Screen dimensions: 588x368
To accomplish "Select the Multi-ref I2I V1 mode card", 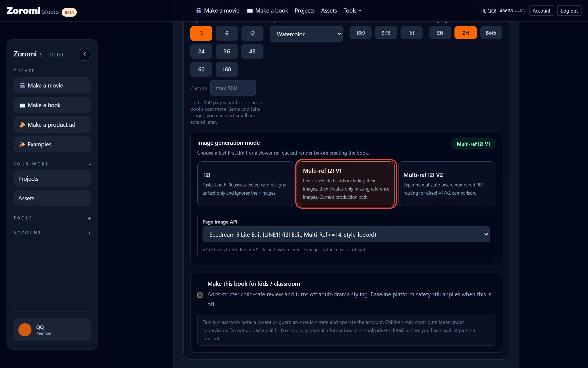I will pos(346,184).
